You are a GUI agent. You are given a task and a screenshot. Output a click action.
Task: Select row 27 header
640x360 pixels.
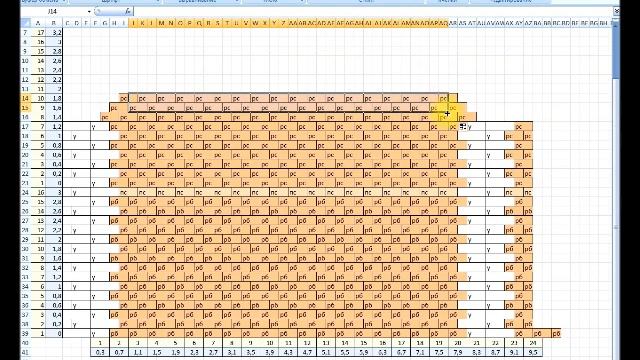tap(26, 220)
